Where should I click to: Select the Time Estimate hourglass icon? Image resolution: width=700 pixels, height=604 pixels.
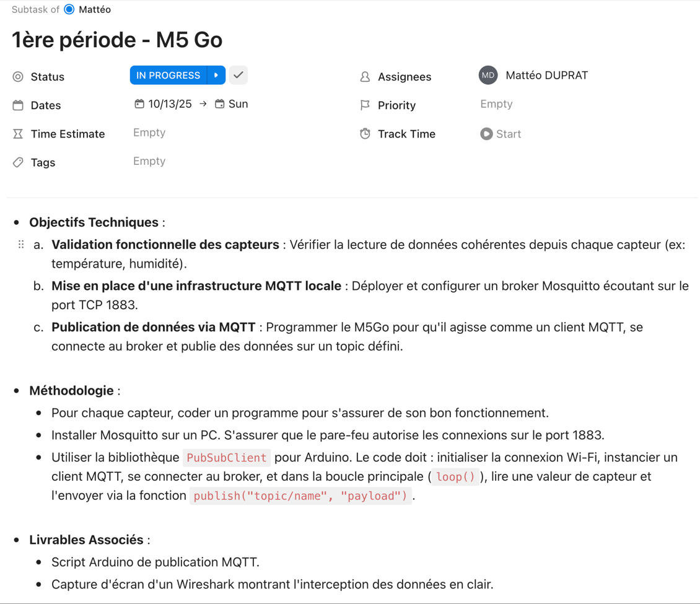coord(17,133)
